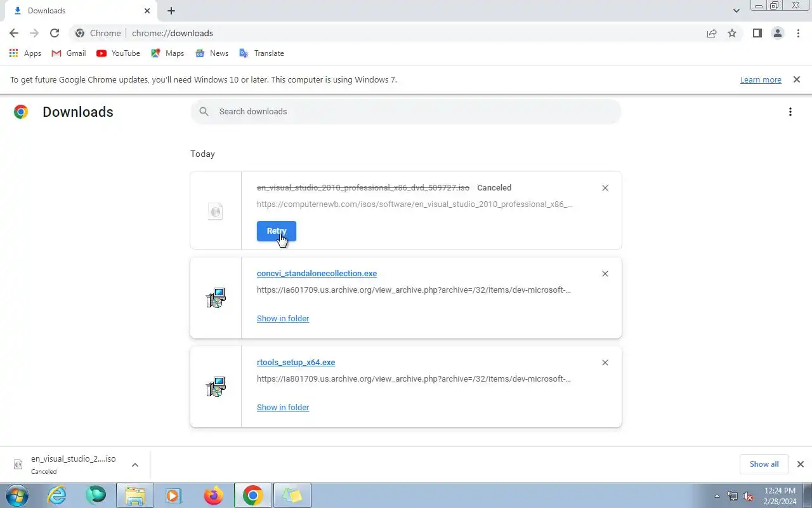Open the side panel icon
Viewport: 812px width, 508px height.
click(757, 33)
